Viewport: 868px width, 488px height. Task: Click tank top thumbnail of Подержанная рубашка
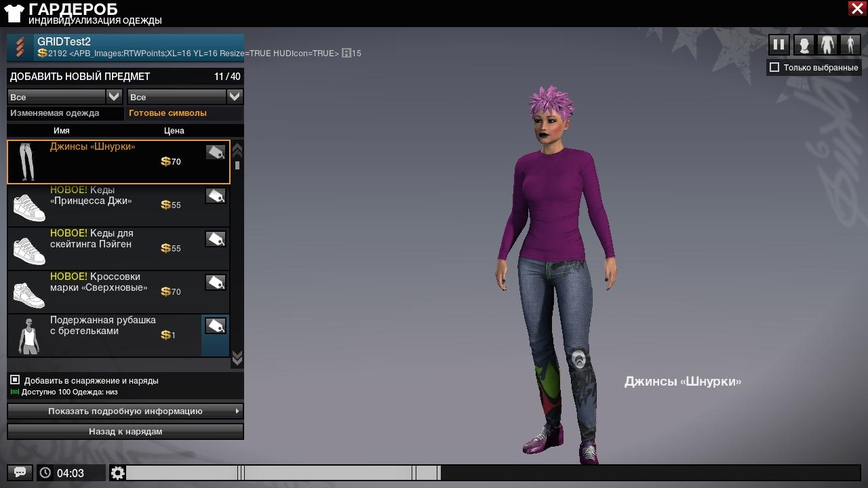tap(28, 336)
